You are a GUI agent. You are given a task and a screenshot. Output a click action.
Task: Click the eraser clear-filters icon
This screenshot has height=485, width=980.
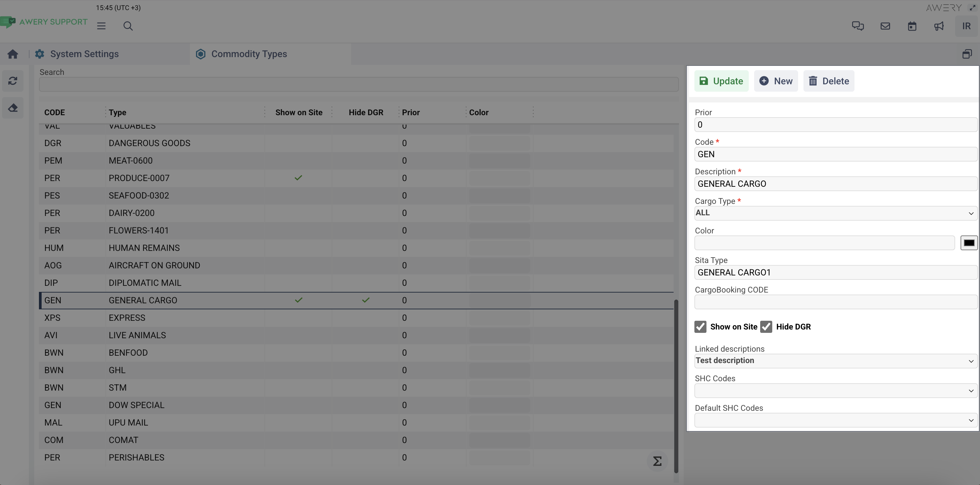click(x=12, y=108)
